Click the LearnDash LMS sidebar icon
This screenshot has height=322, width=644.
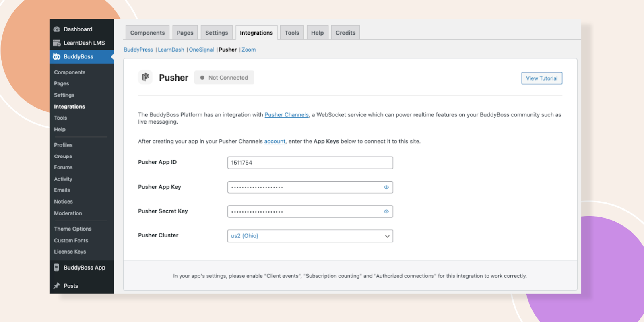pyautogui.click(x=57, y=43)
